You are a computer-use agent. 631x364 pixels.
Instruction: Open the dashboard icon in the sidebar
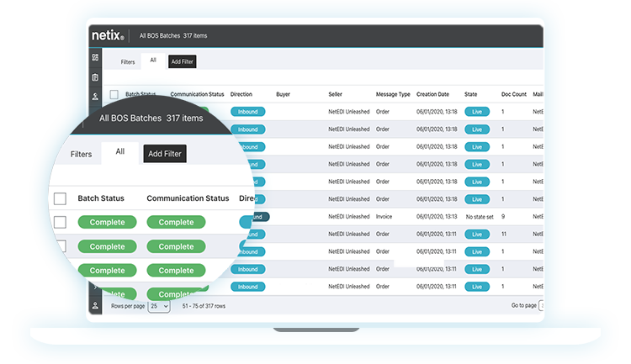tap(95, 57)
